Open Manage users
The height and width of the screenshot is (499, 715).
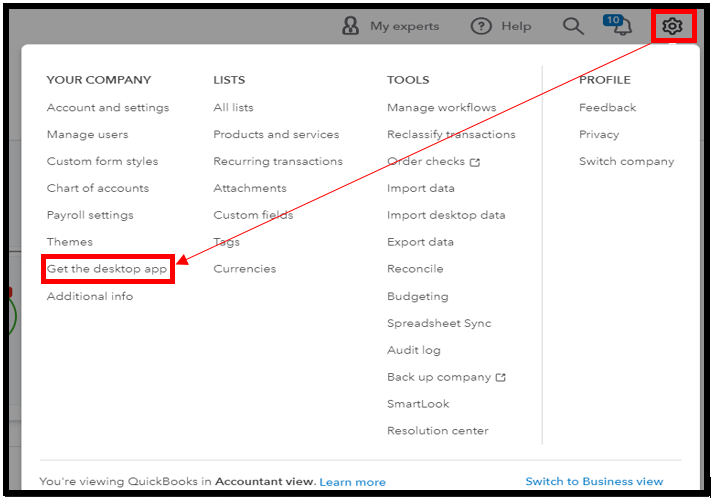tap(88, 135)
